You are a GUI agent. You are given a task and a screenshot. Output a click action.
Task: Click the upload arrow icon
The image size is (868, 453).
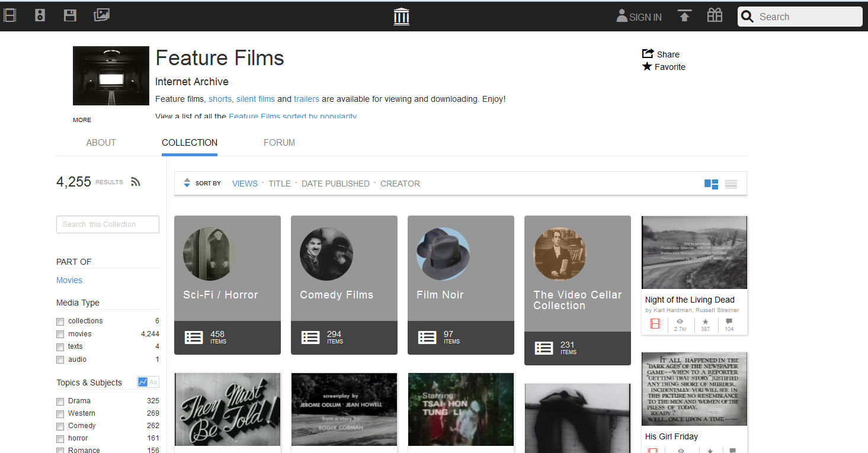click(684, 16)
